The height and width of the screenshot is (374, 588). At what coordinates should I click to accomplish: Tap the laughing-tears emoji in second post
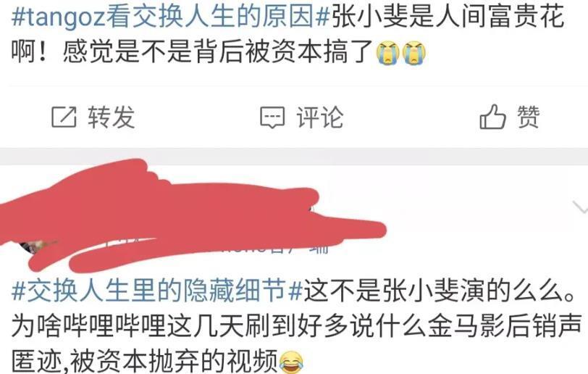point(291,362)
